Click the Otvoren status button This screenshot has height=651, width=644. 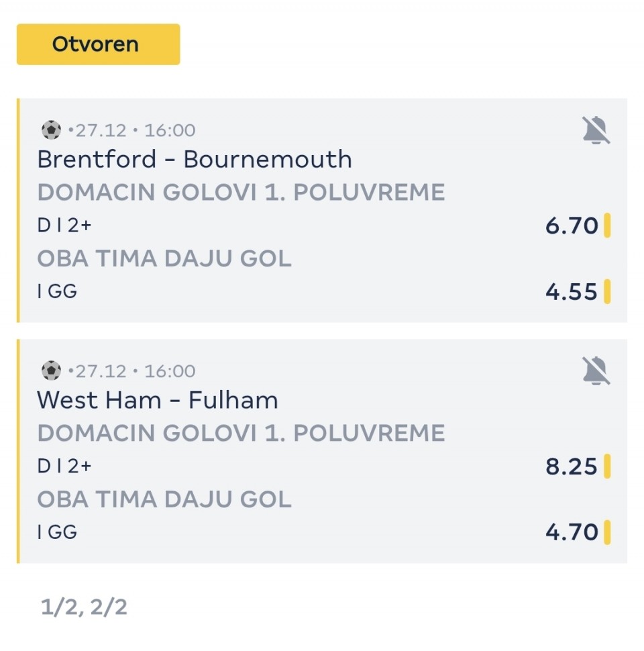tap(98, 44)
